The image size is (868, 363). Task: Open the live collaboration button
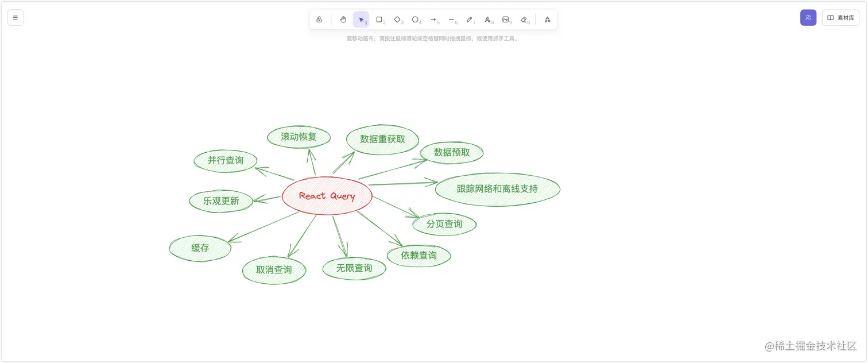[x=808, y=18]
